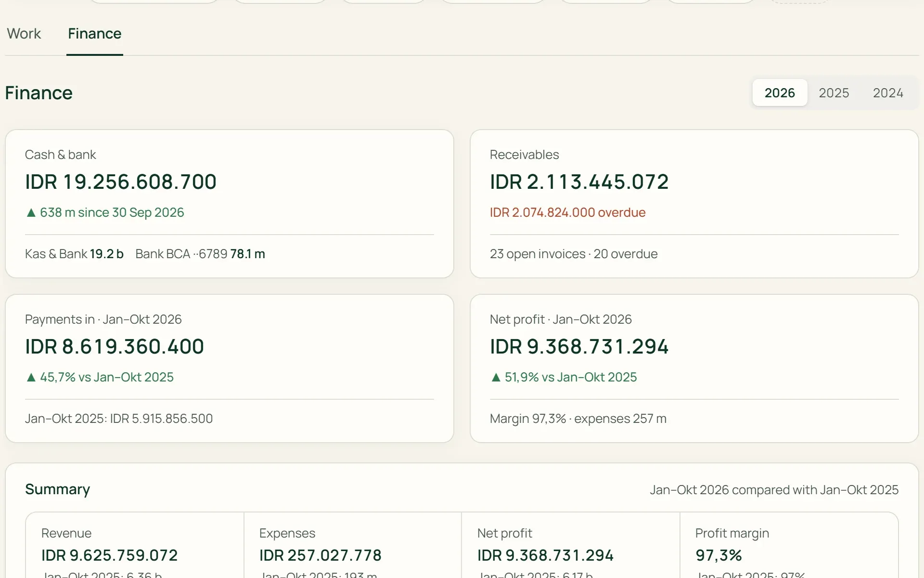Select the 2026 year filter

click(x=780, y=92)
